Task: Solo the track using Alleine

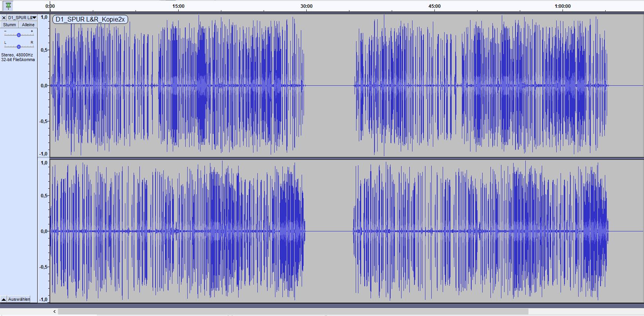Action: [28, 25]
